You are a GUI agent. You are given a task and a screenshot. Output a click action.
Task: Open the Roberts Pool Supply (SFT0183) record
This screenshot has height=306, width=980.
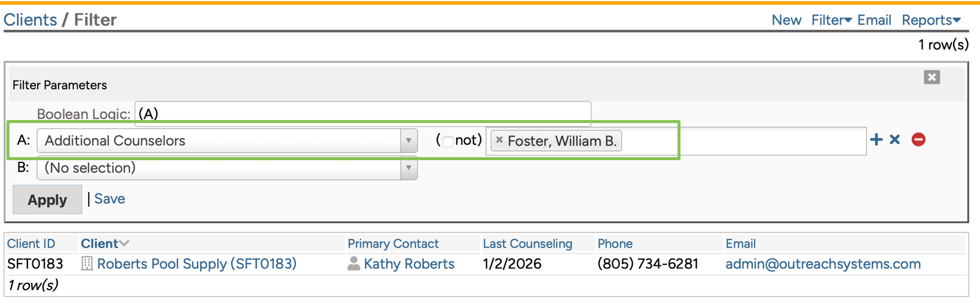(197, 264)
